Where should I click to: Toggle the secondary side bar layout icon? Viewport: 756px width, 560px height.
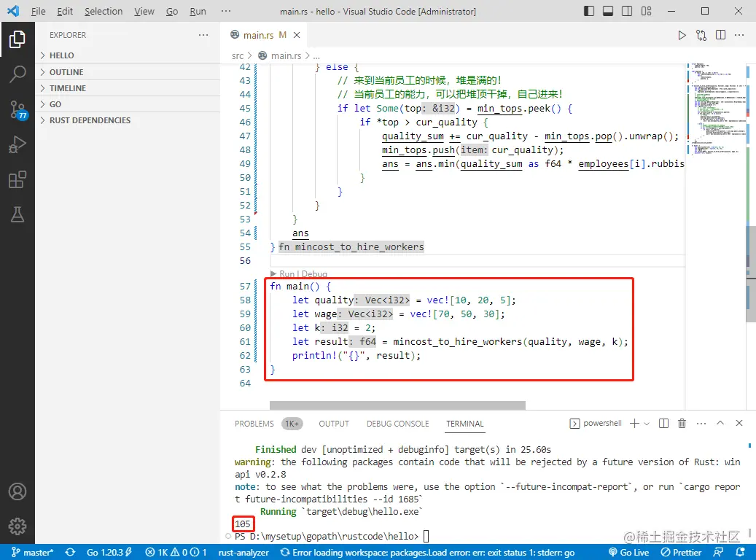point(627,11)
